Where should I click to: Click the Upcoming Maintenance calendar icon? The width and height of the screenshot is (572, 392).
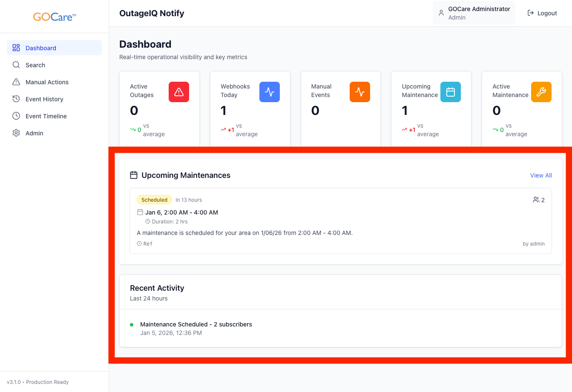[x=451, y=92]
